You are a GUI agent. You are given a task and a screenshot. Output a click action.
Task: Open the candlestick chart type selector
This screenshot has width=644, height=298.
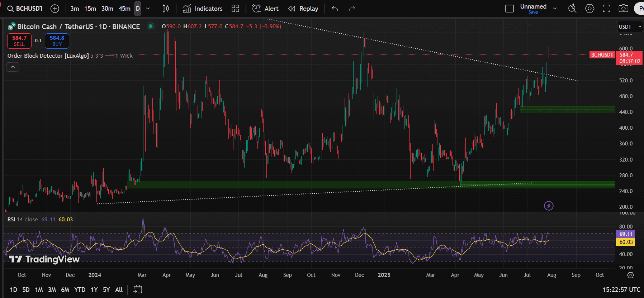pos(165,9)
